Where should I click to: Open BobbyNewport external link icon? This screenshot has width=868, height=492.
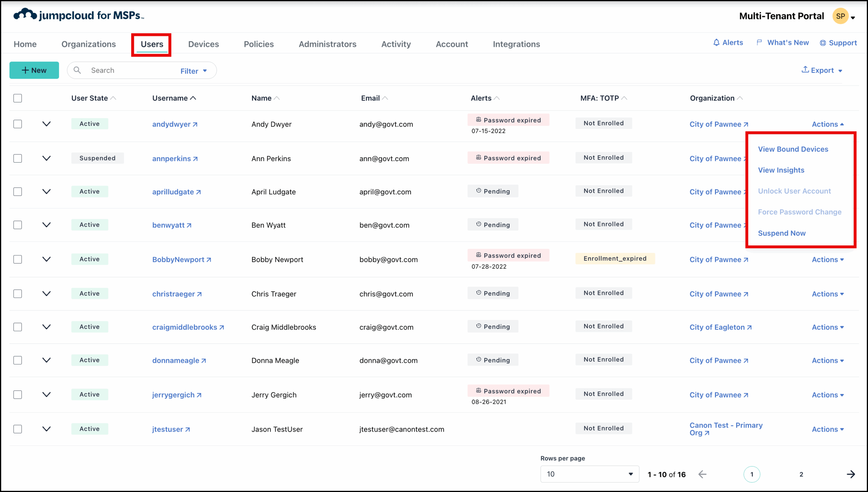pyautogui.click(x=209, y=260)
